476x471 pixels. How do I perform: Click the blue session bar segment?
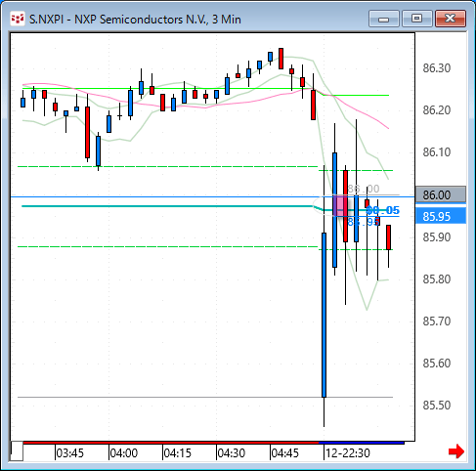(362, 443)
